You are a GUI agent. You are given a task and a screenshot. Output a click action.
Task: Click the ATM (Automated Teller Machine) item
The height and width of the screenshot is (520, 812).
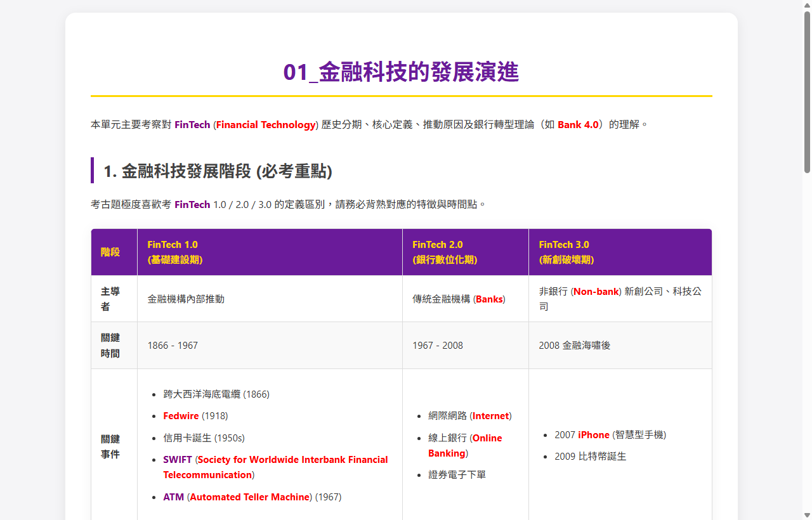(x=252, y=497)
